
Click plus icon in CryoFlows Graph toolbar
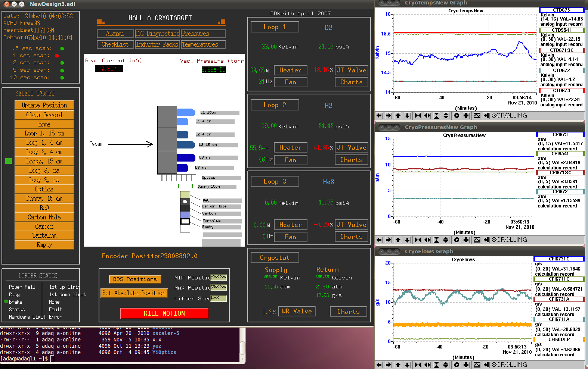coord(466,365)
